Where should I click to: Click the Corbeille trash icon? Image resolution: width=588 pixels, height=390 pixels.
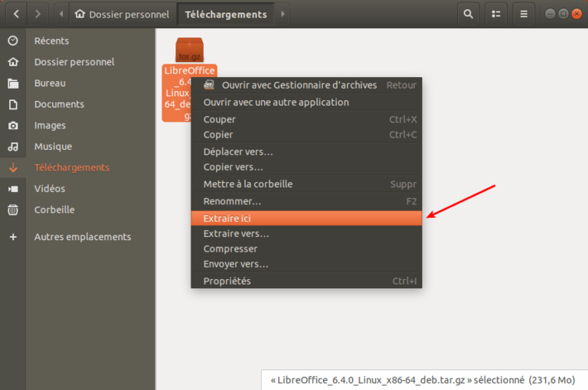(x=13, y=210)
